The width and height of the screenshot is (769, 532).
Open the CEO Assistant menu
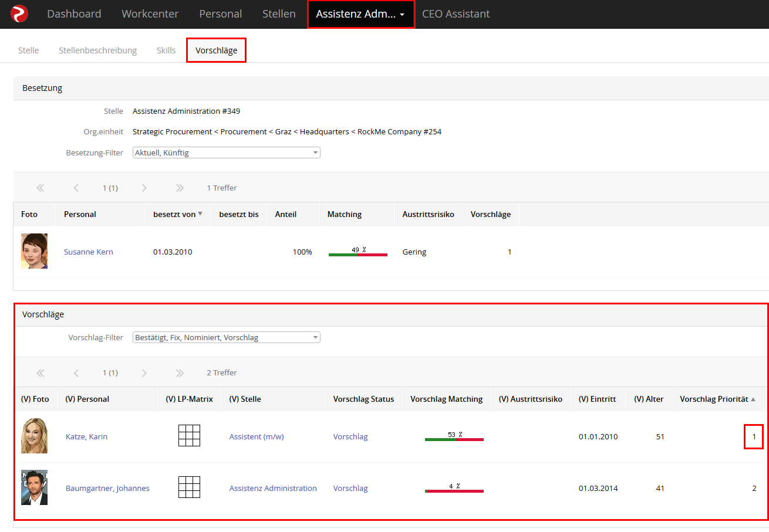(x=456, y=14)
